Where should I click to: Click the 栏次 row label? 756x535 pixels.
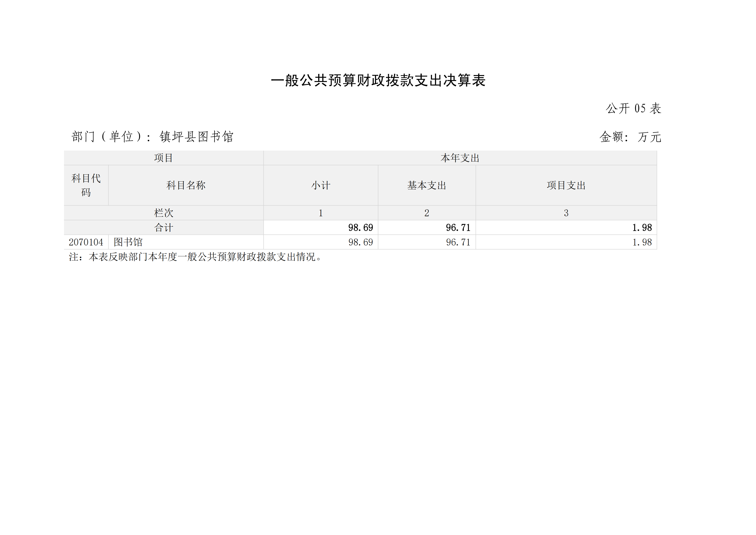click(x=164, y=213)
